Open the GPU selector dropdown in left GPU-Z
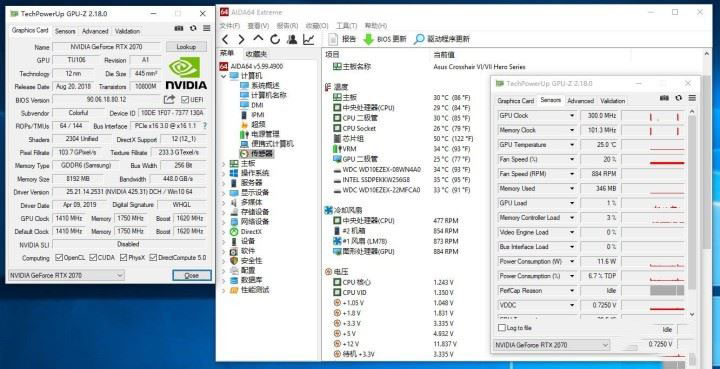The image size is (720, 369). [67, 275]
